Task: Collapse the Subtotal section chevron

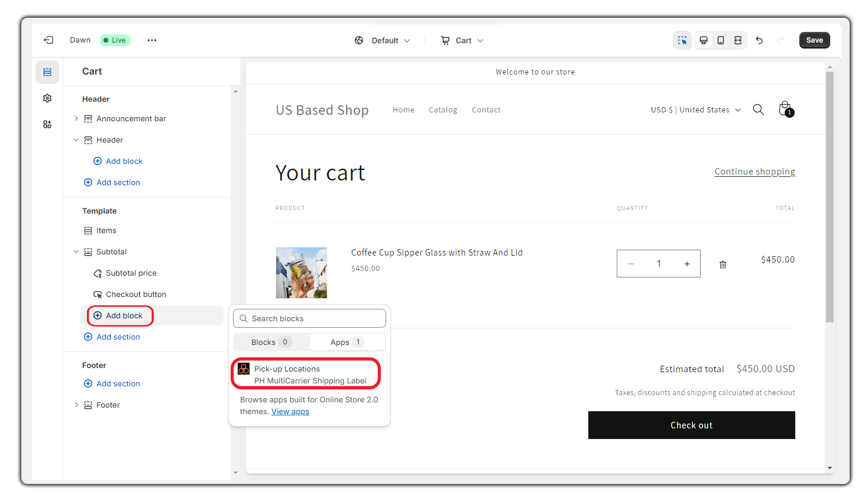Action: click(x=76, y=252)
